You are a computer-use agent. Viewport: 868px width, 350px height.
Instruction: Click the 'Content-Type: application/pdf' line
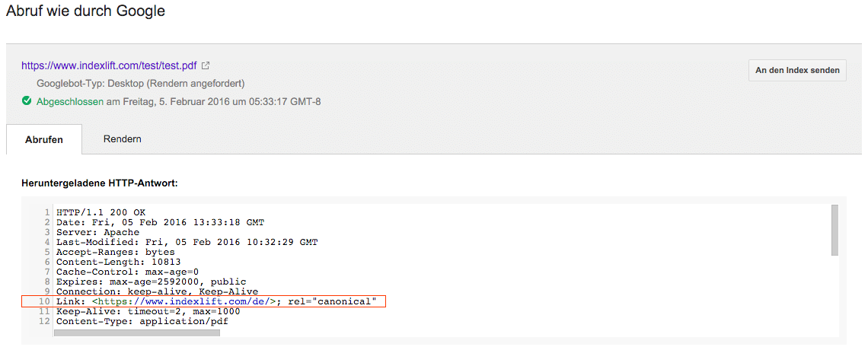click(x=142, y=320)
